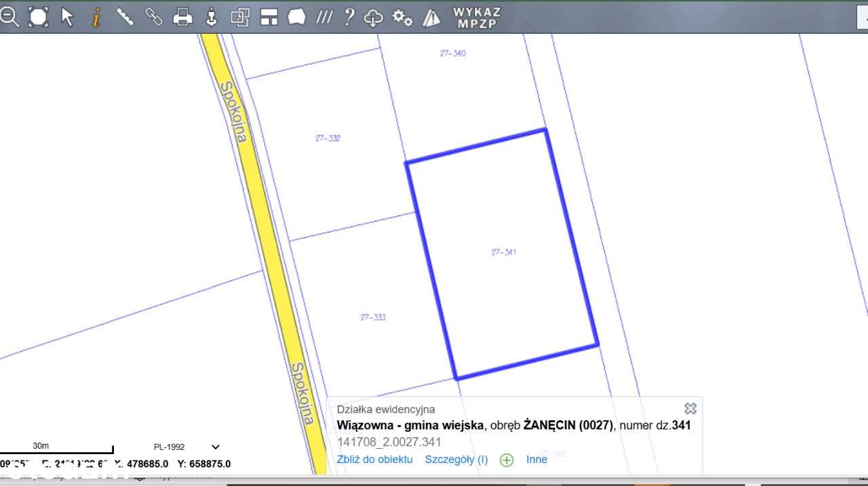Click the upper Spokojna street label
Viewport: 868px width, 486px height.
[x=233, y=113]
